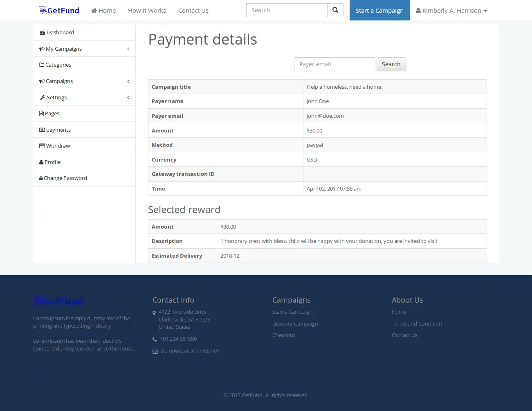This screenshot has width=532, height=411.
Task: Click the Campaigns bullhorn icon in sidebar
Action: [x=42, y=81]
